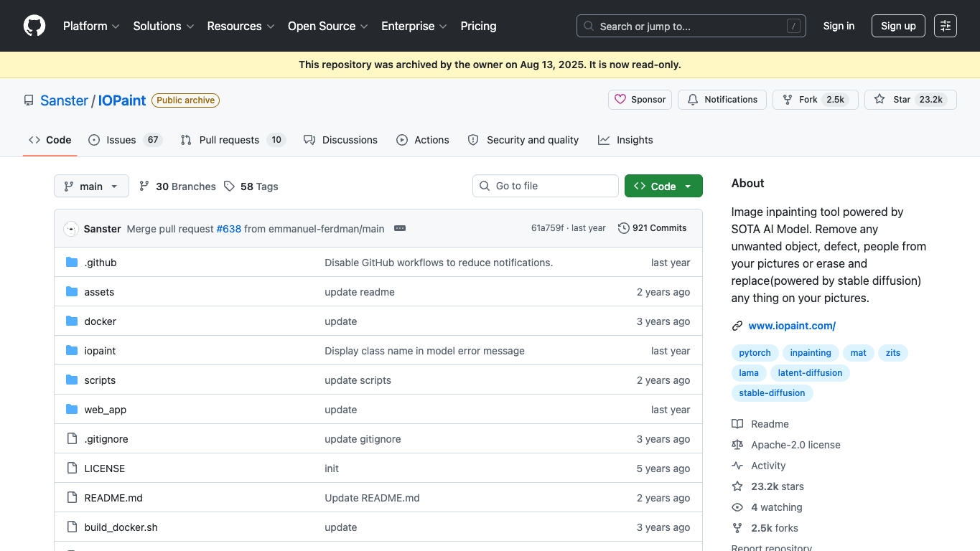980x551 pixels.
Task: Open the Enterprise dropdown menu
Action: click(414, 26)
